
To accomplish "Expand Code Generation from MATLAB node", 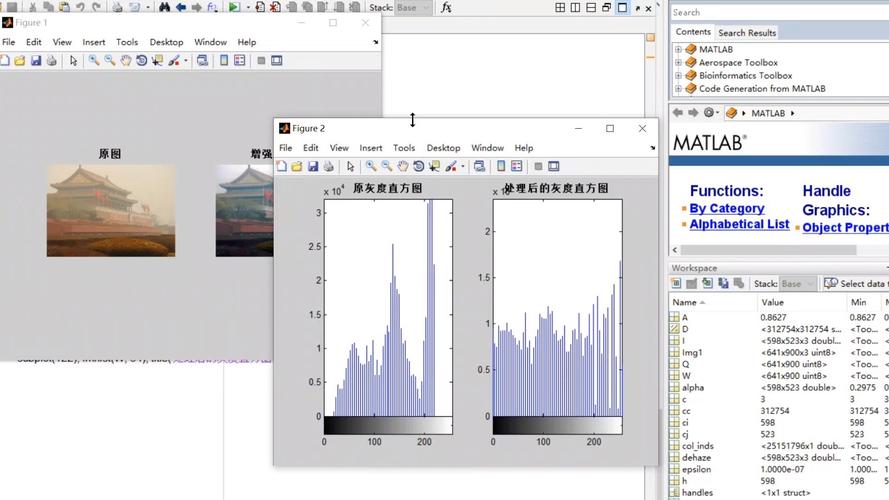I will [x=678, y=88].
